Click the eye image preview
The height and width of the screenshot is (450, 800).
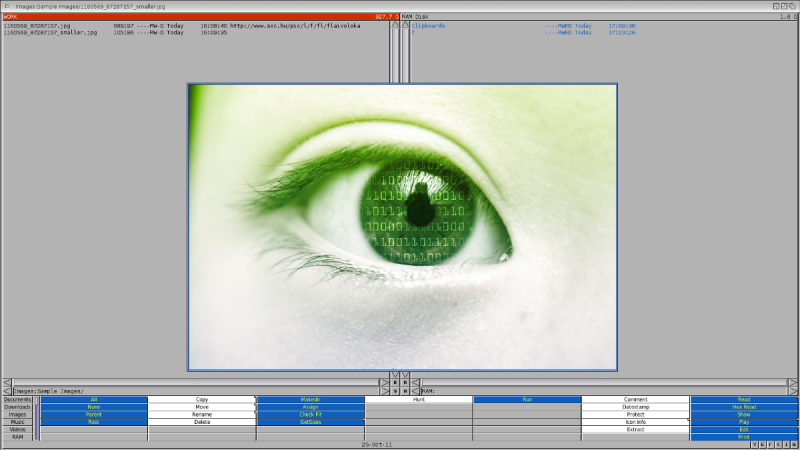(402, 227)
